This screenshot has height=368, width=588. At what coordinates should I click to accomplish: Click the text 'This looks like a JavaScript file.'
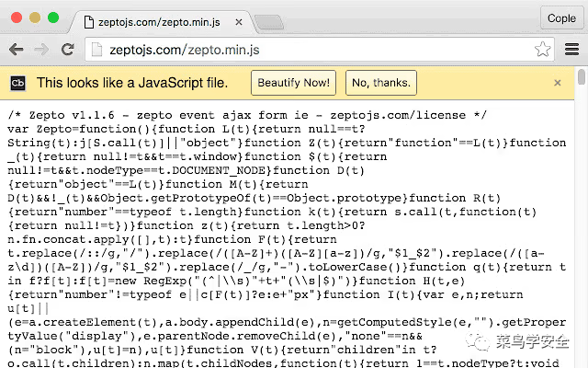132,83
